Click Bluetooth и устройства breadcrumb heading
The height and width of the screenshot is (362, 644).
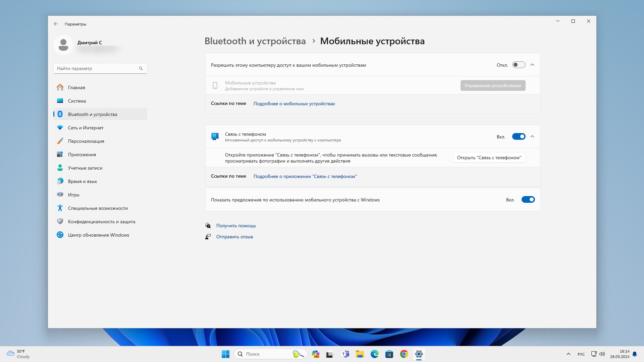coord(255,41)
